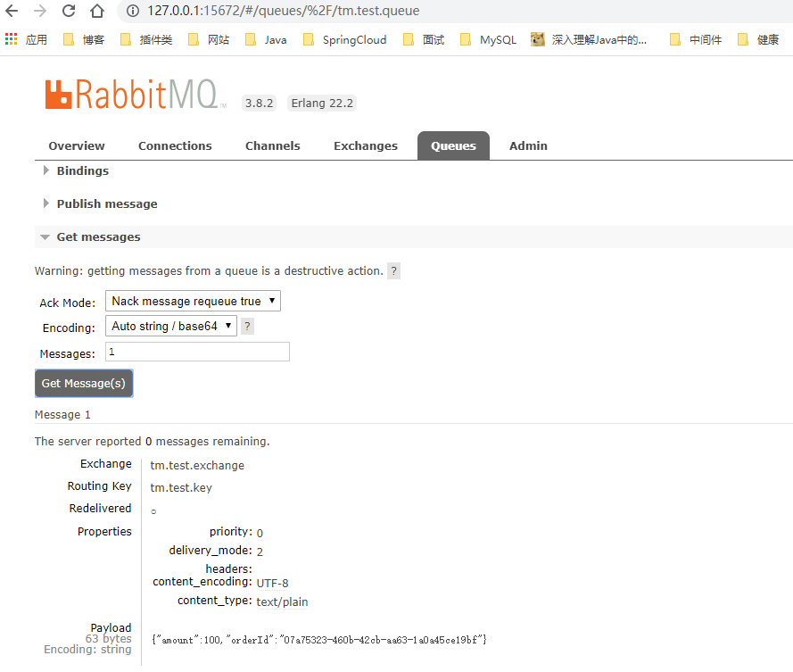Click the Redelivered status indicator
Image resolution: width=793 pixels, height=672 pixels.
153,511
